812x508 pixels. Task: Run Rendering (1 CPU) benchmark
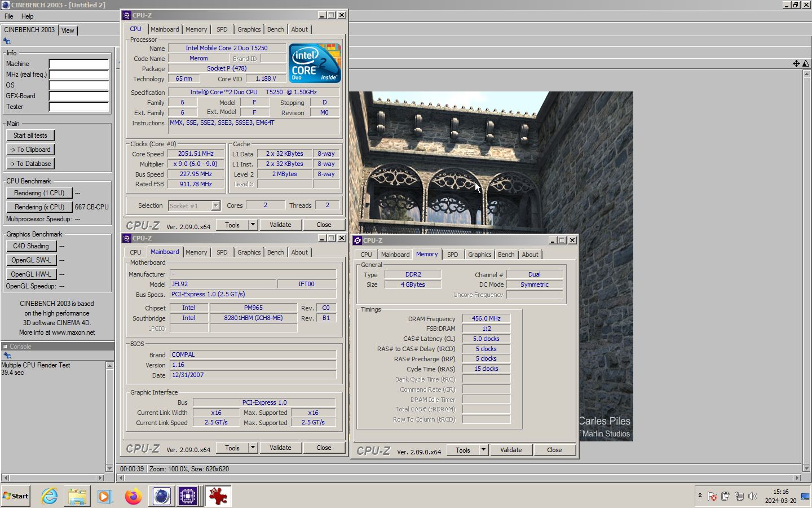click(39, 193)
